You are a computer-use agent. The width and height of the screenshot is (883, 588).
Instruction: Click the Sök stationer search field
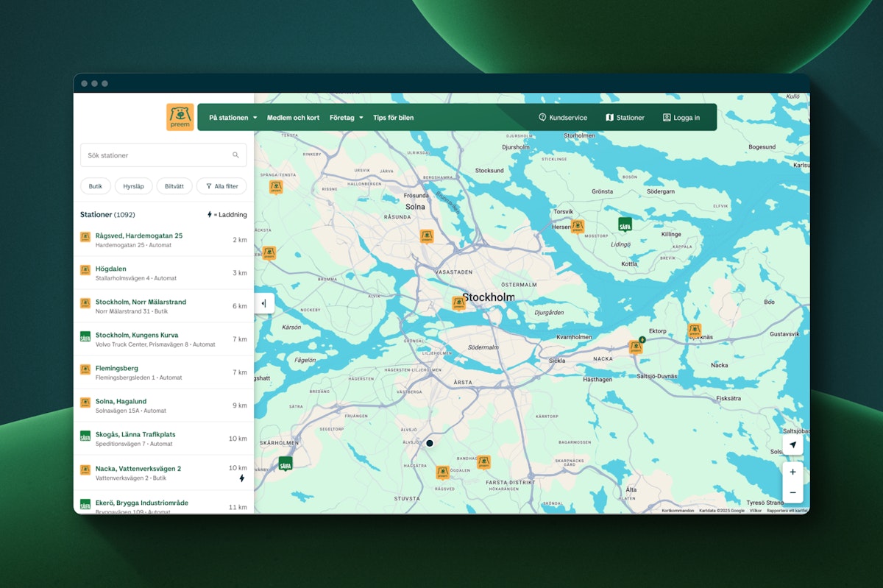click(155, 155)
